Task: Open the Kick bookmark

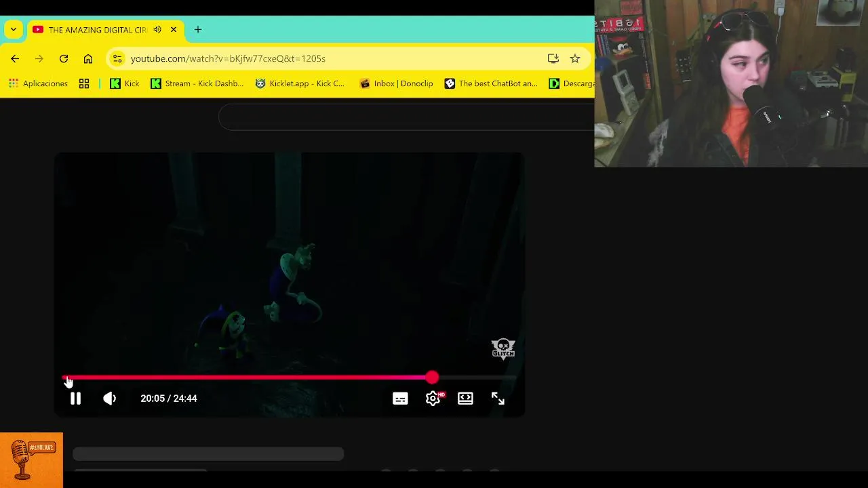Action: (x=125, y=83)
